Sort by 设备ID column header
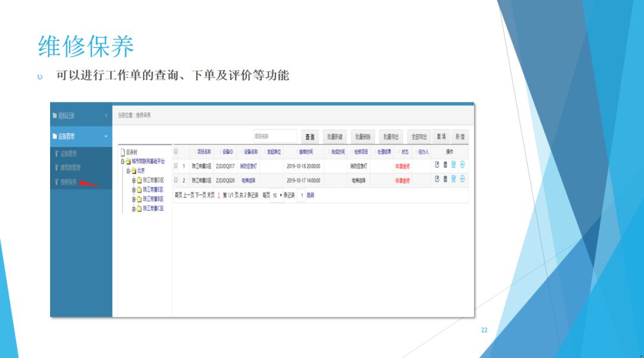Screen dimensions: 644x358 pos(228,152)
